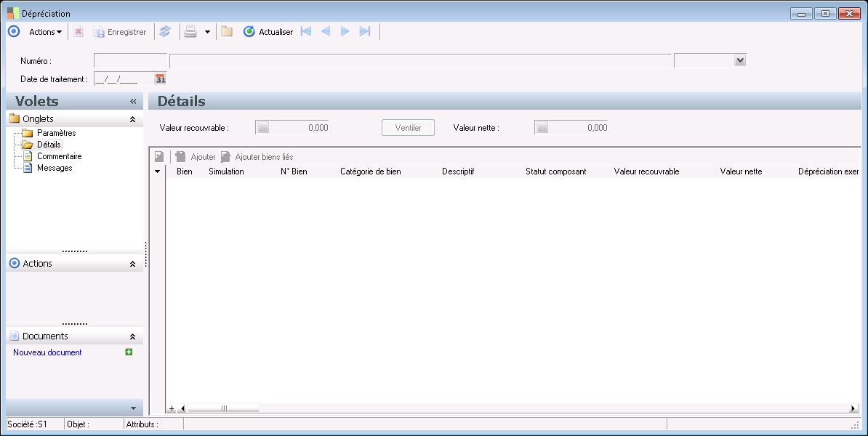
Task: Click the Numéro input field
Action: tap(131, 61)
